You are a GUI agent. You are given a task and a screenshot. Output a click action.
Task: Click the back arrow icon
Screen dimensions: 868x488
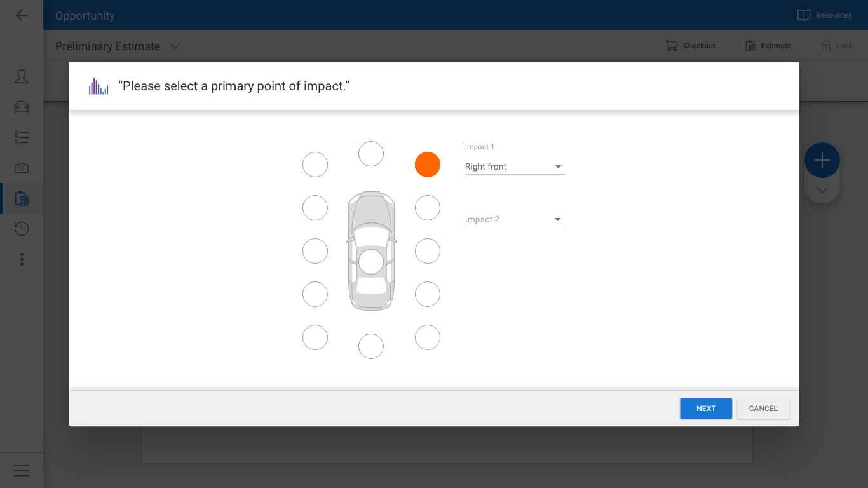tap(22, 15)
